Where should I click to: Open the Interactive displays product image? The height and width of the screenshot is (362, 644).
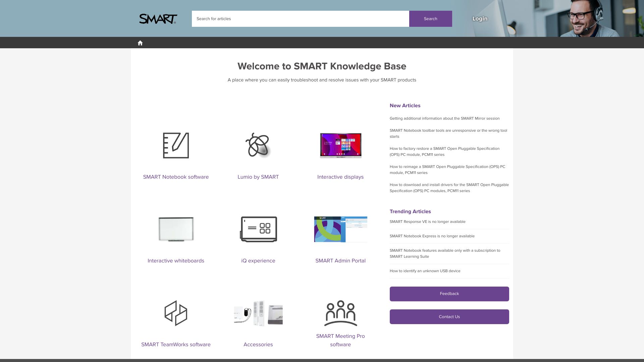point(340,145)
